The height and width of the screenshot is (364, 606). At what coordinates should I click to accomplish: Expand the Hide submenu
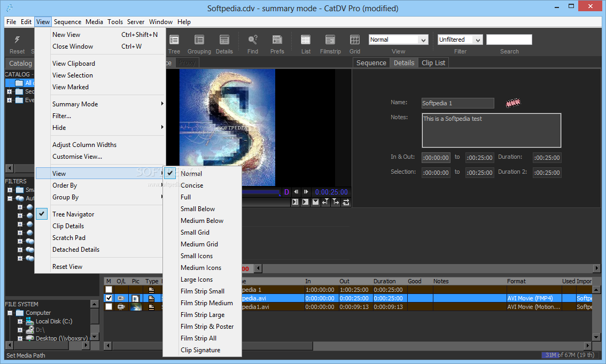(100, 128)
